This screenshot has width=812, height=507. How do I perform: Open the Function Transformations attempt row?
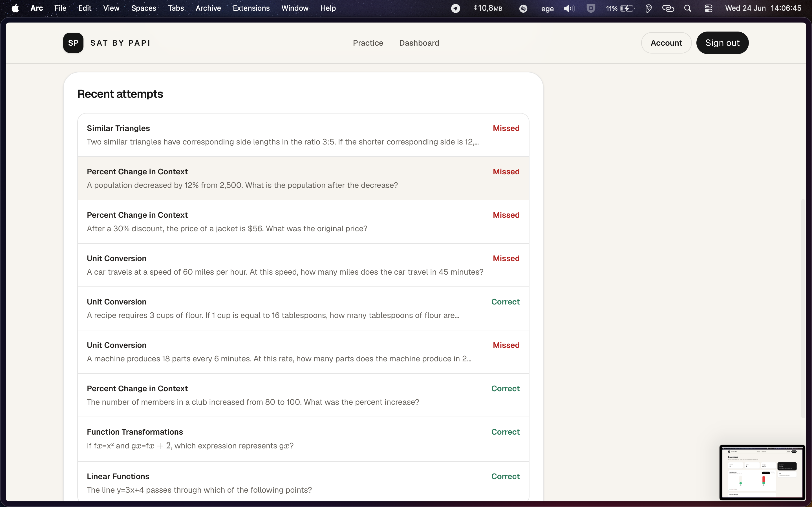303,439
